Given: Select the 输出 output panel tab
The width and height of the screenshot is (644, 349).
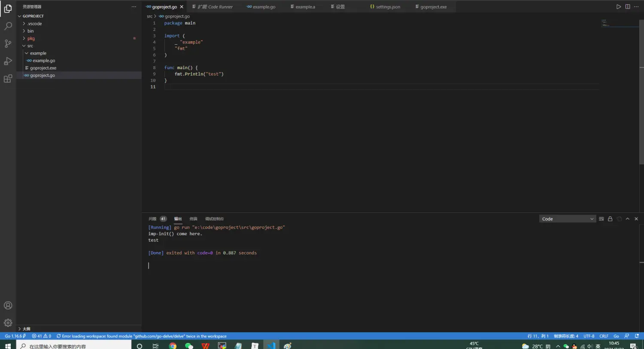Looking at the screenshot, I should tap(178, 219).
